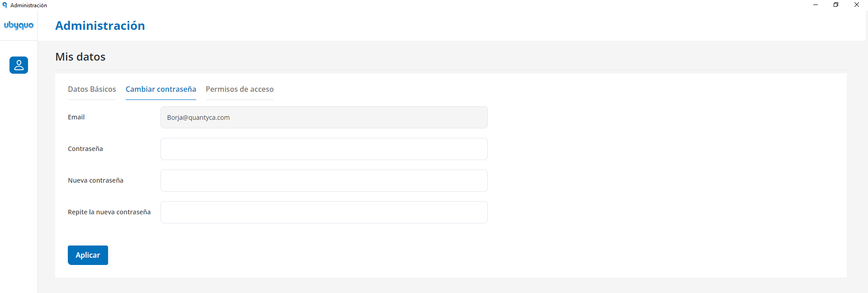Focus the Contraseña input box
The height and width of the screenshot is (293, 868).
coord(324,149)
